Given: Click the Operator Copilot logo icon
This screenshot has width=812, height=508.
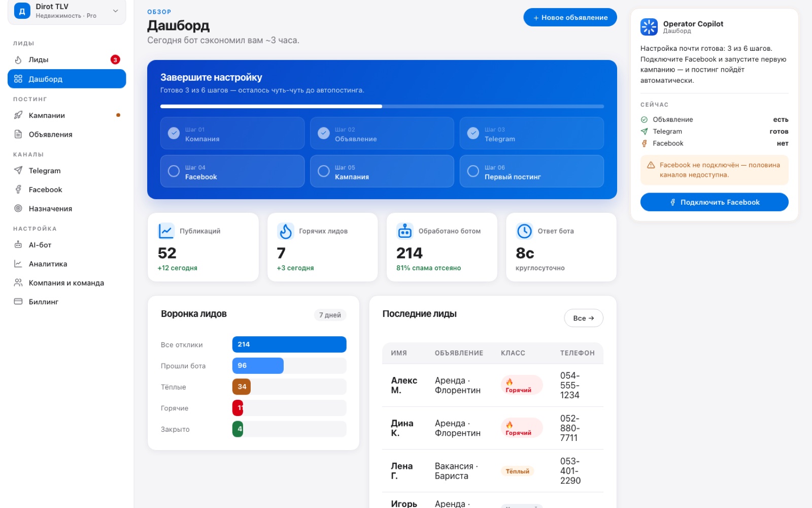Looking at the screenshot, I should coord(649,27).
